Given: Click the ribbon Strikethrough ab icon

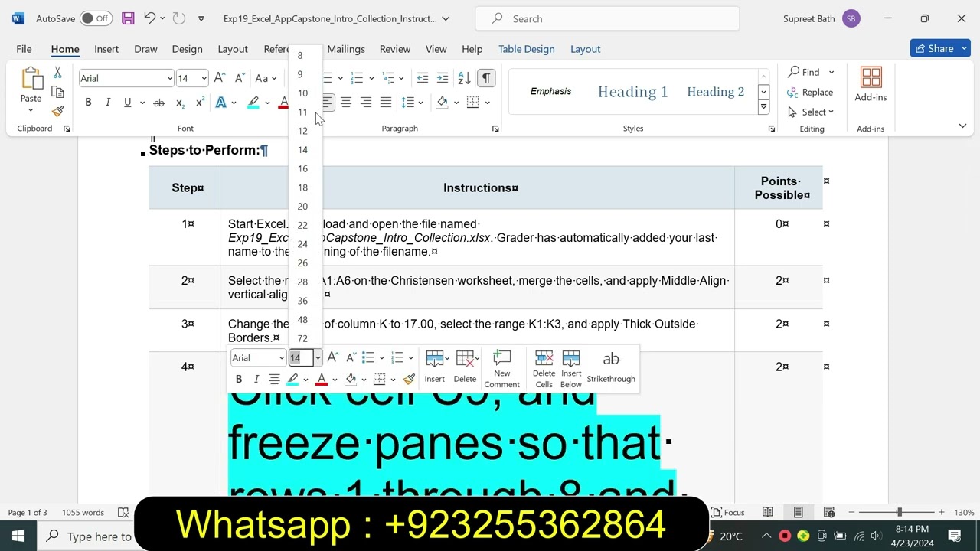Looking at the screenshot, I should coord(159,103).
